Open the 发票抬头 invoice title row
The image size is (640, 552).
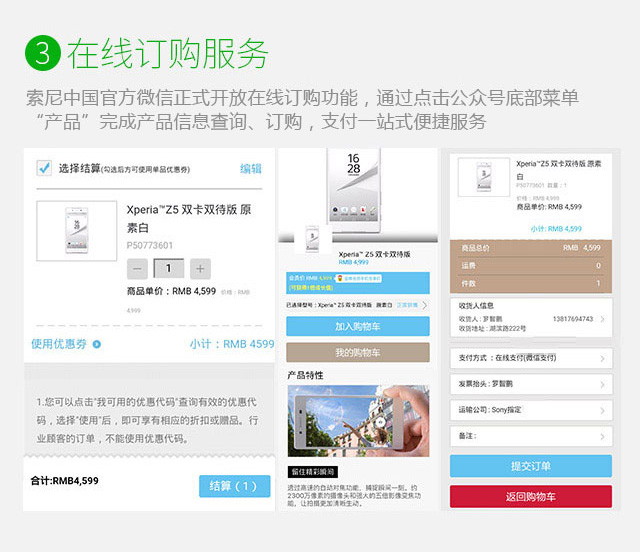(530, 384)
